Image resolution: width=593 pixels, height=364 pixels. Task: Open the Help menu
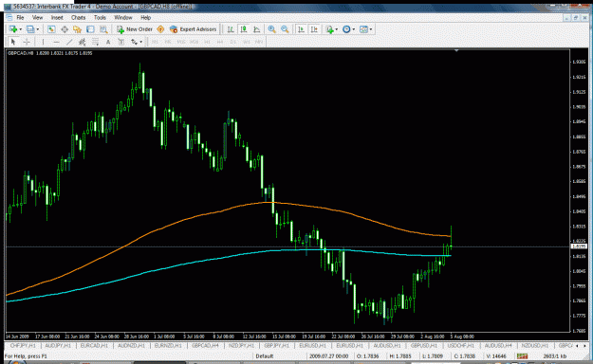pyautogui.click(x=145, y=17)
